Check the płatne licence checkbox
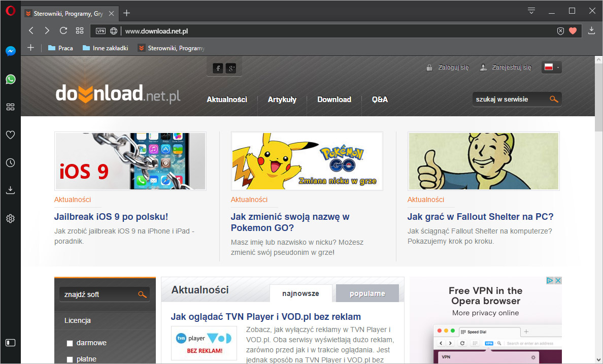 [70, 359]
